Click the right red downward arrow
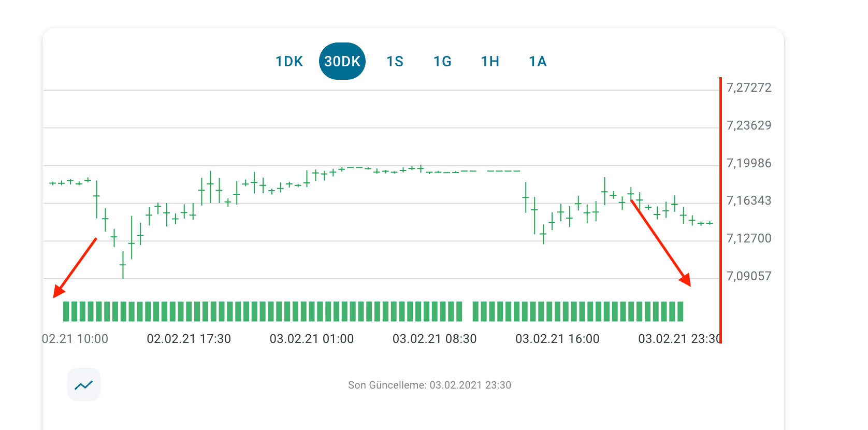 pos(661,243)
